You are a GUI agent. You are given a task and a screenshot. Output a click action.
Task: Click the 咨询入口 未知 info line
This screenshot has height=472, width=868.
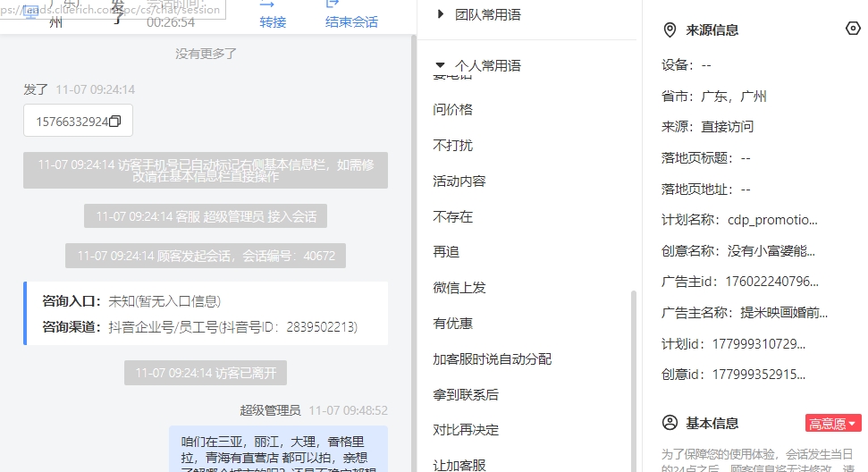(x=131, y=301)
